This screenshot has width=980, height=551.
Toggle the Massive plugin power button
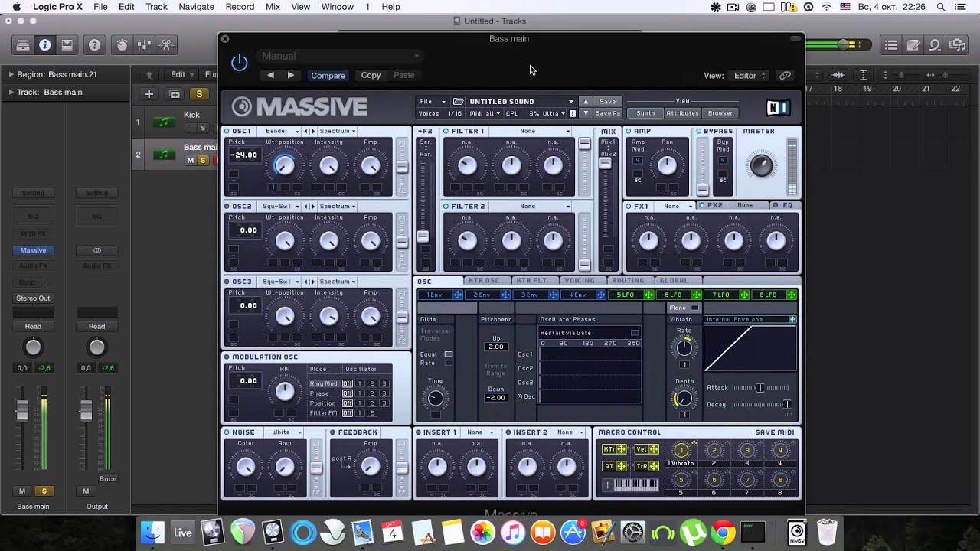240,63
